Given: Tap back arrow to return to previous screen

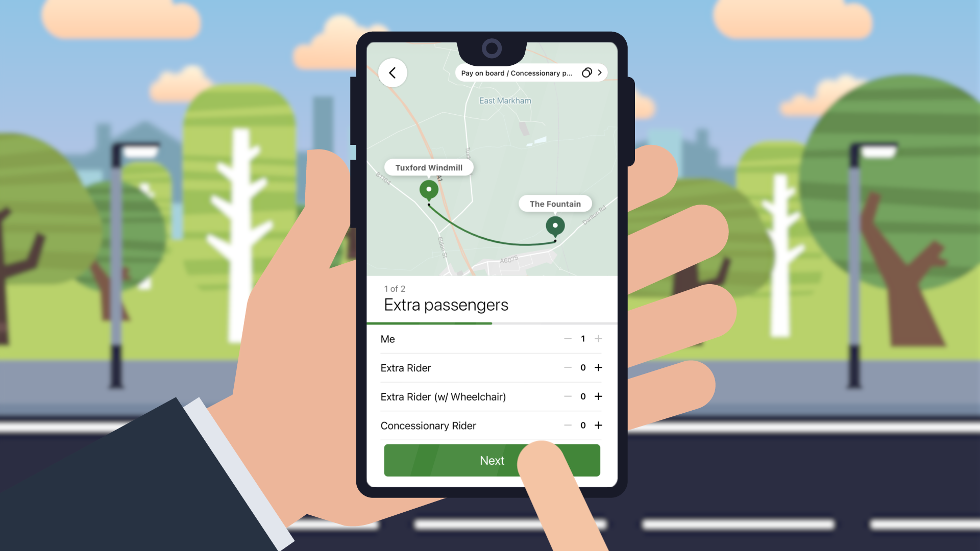Looking at the screenshot, I should click(x=391, y=72).
